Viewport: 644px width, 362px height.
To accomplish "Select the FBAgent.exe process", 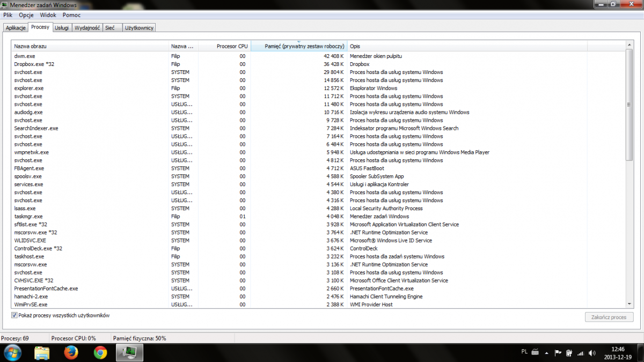I will (x=319, y=168).
